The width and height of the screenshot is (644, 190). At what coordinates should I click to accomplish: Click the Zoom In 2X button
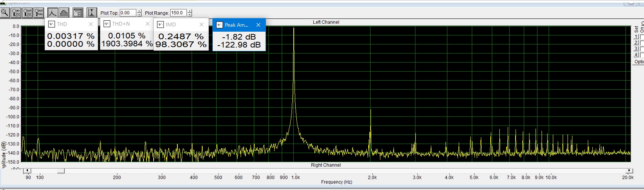(x=16, y=12)
